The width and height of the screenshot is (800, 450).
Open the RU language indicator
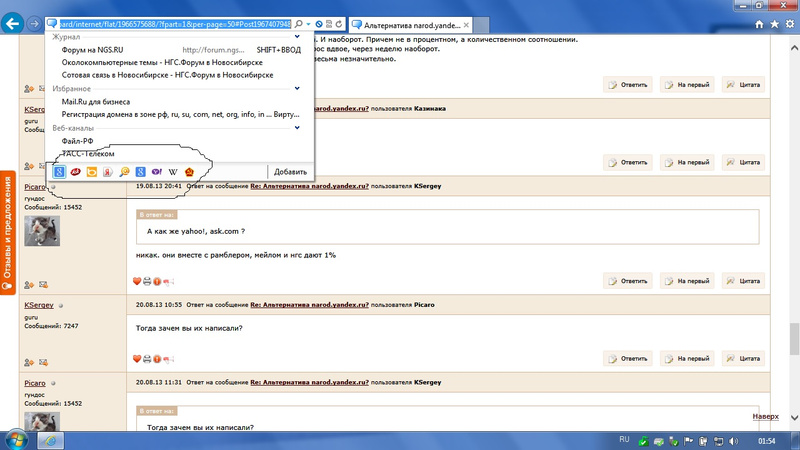(x=624, y=440)
